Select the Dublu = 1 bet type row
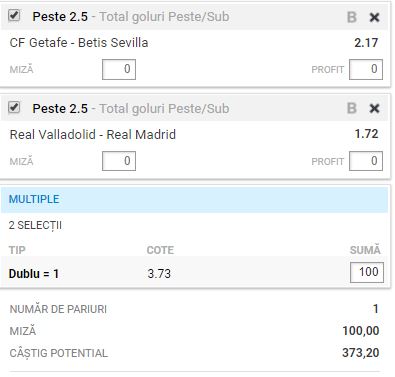This screenshot has width=395, height=377. click(194, 273)
